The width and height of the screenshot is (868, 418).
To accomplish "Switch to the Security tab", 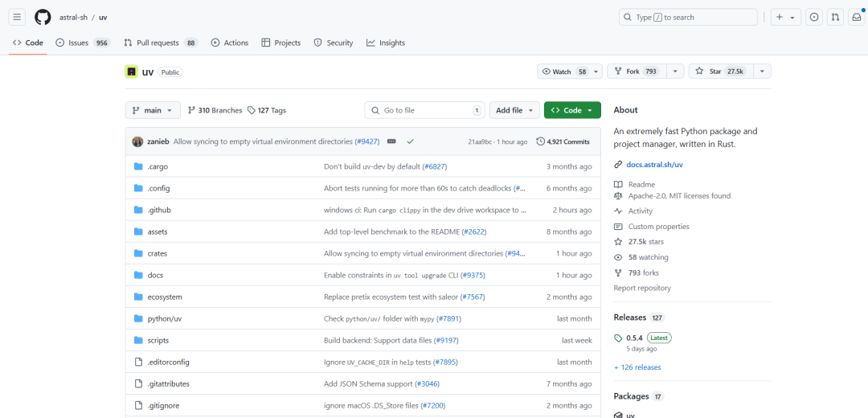I will [334, 43].
